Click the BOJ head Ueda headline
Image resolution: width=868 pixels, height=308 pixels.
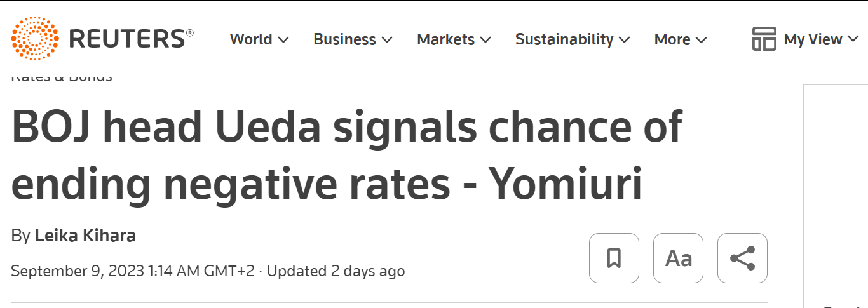point(346,156)
